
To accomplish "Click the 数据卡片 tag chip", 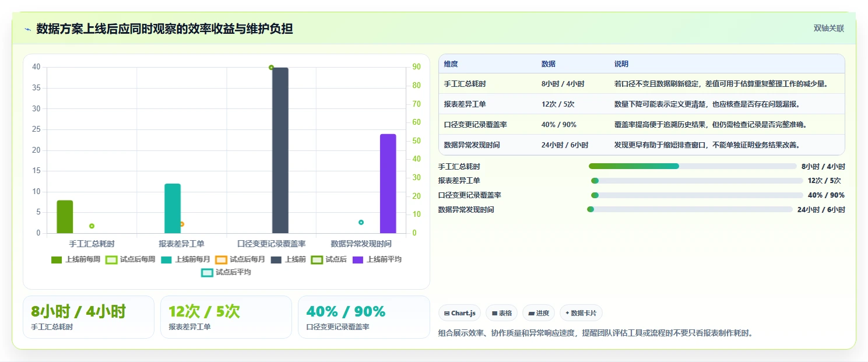I will (581, 313).
